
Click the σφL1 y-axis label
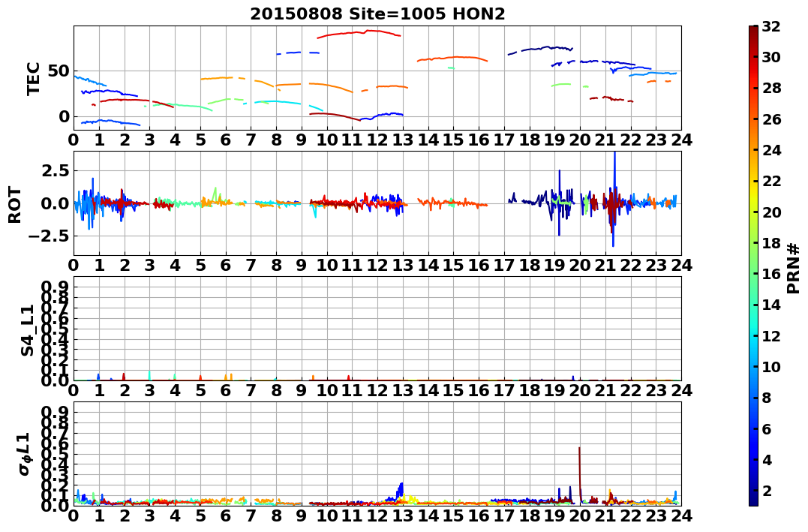(x=26, y=454)
